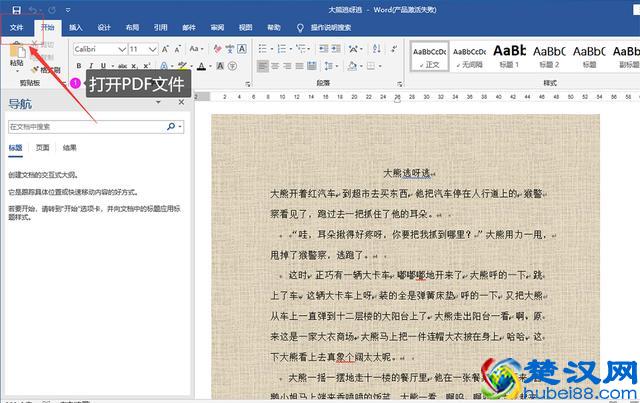
Task: Toggle show paragraph marks icon
Action: pyautogui.click(x=394, y=49)
